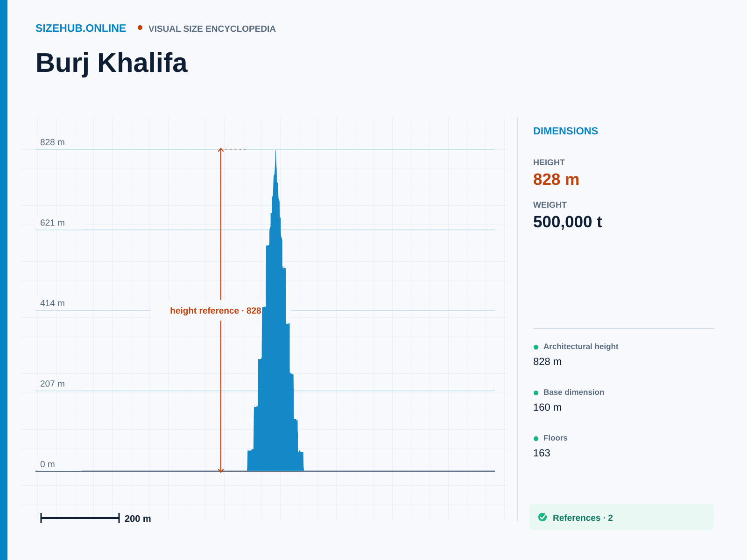Click the green dot beside Floors

[x=536, y=439]
